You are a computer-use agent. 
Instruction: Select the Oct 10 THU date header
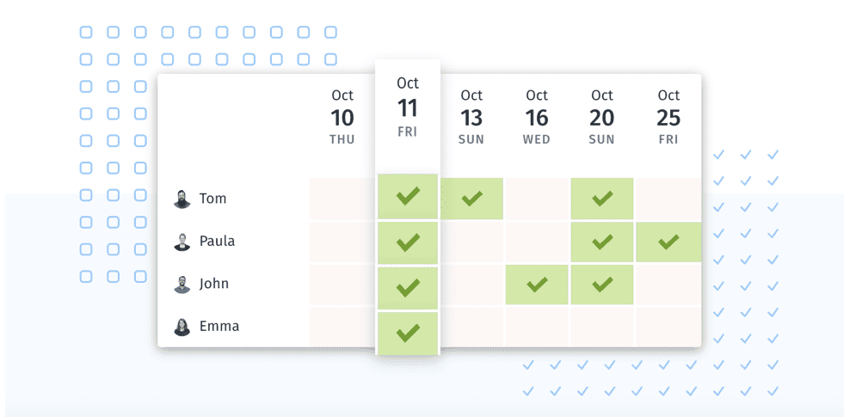[x=342, y=117]
